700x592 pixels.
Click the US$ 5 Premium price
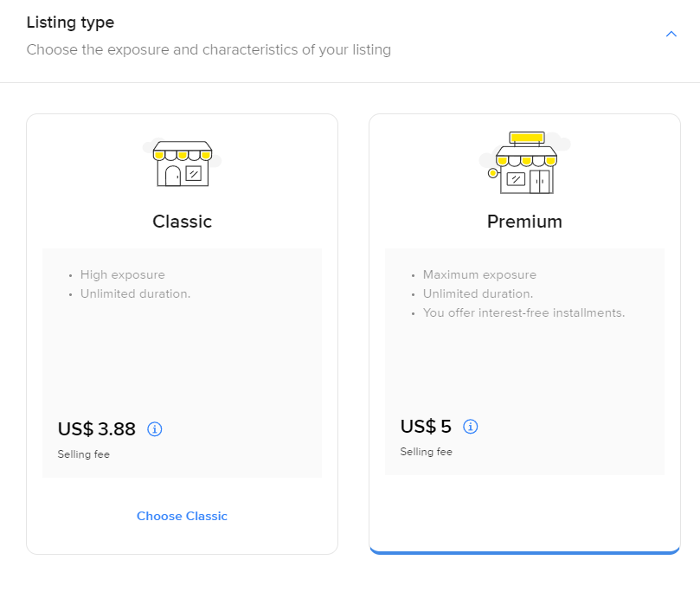click(x=426, y=427)
